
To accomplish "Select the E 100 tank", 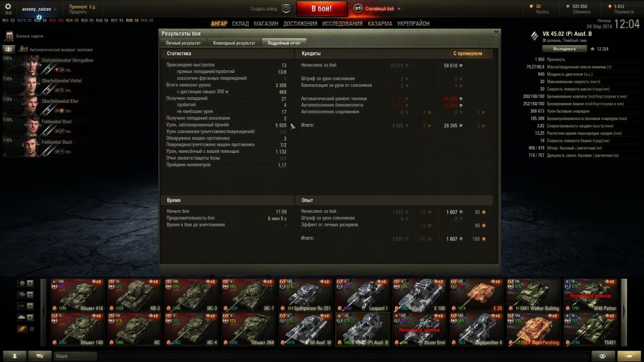I will (419, 295).
